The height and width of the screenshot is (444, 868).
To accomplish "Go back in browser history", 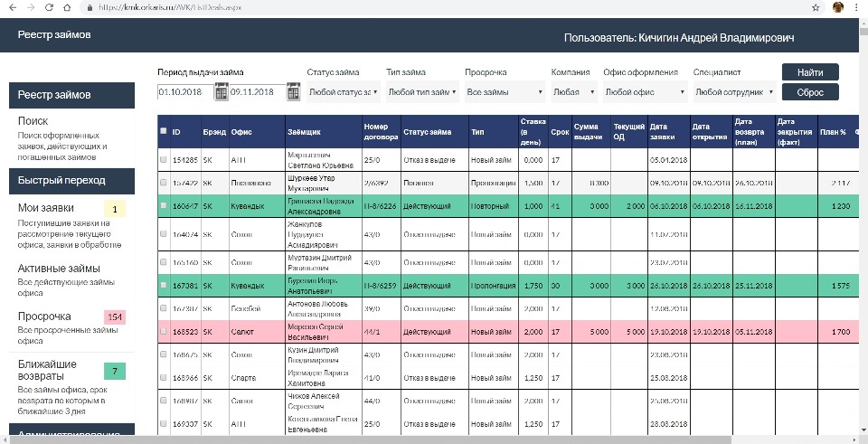I will pyautogui.click(x=13, y=8).
